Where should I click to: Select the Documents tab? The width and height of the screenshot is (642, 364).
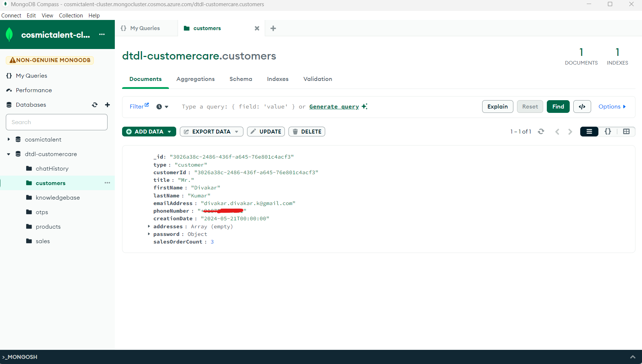(145, 79)
